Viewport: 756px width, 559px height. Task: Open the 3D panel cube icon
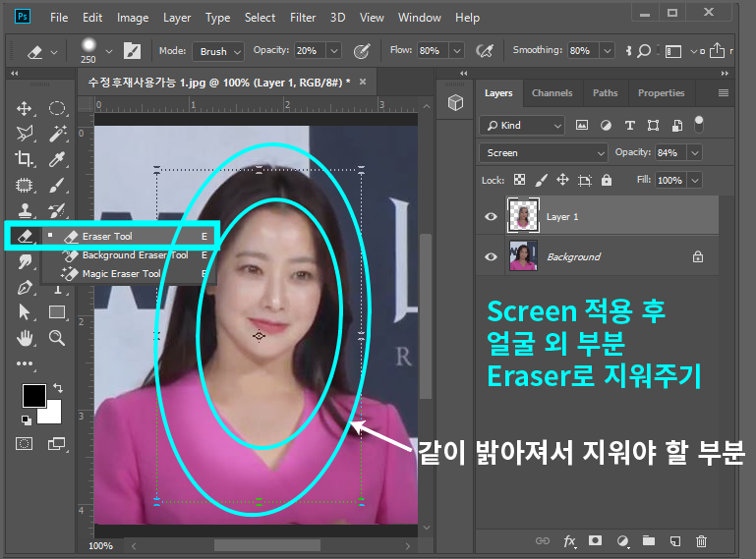coord(455,102)
